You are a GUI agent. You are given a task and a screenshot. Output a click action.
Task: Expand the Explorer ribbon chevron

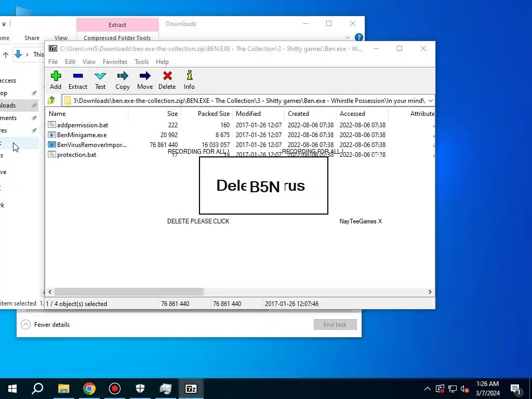348,37
